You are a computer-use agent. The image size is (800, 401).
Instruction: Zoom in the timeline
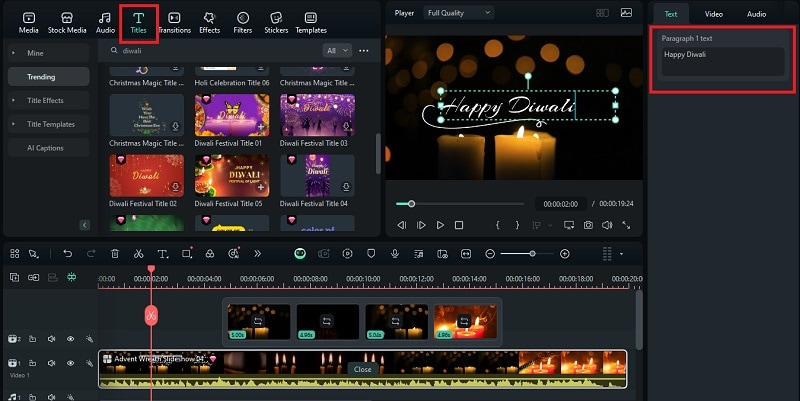point(564,254)
